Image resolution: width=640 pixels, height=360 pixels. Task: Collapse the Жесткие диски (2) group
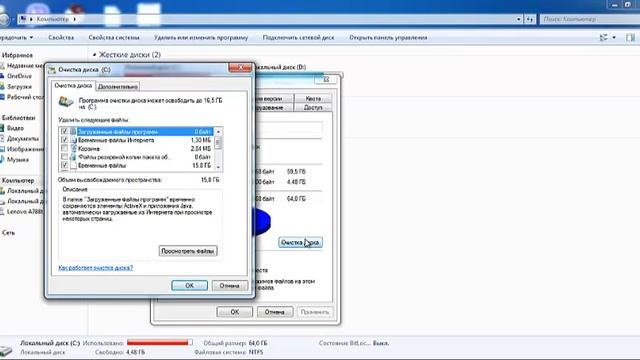(95, 55)
